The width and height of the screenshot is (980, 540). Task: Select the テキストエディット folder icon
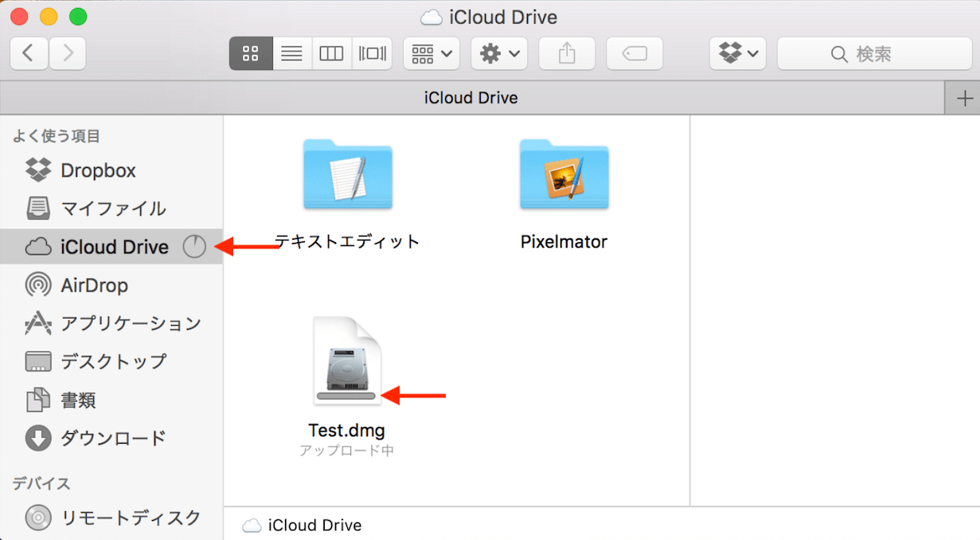[x=348, y=174]
